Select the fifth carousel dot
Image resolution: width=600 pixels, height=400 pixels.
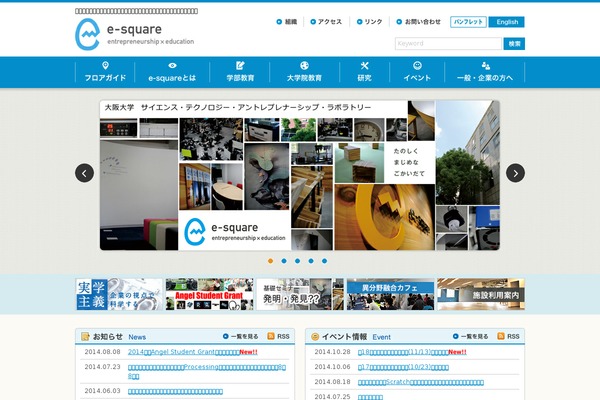[324, 261]
